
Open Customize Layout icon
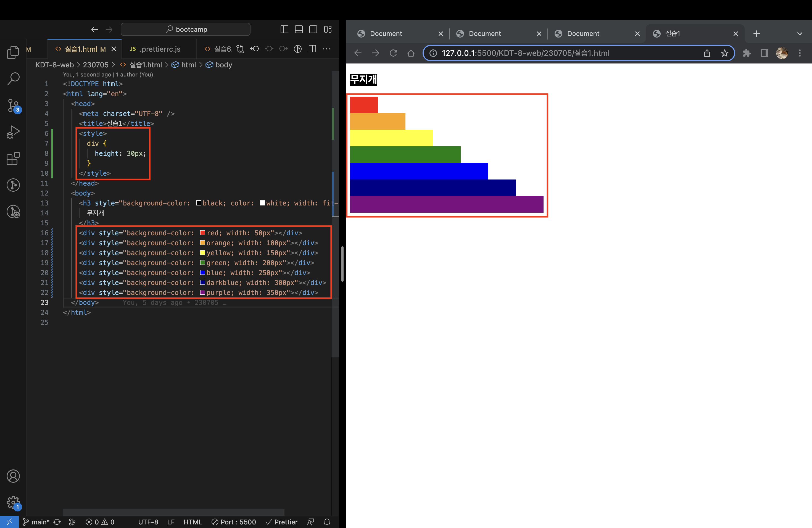point(328,29)
